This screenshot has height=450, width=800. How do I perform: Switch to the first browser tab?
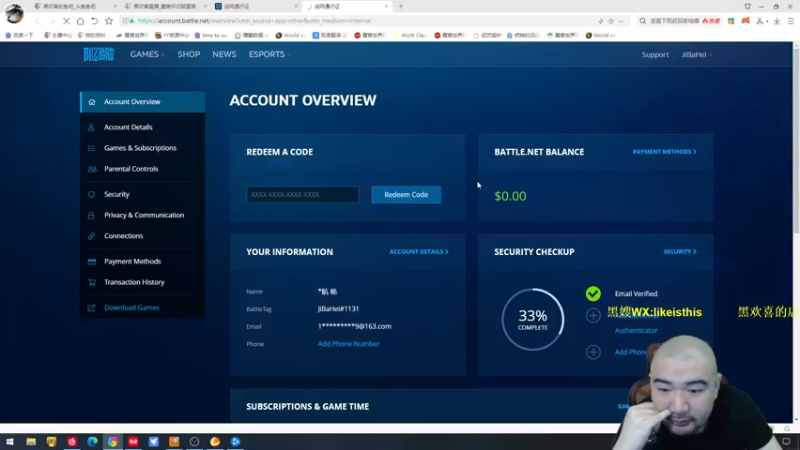74,6
